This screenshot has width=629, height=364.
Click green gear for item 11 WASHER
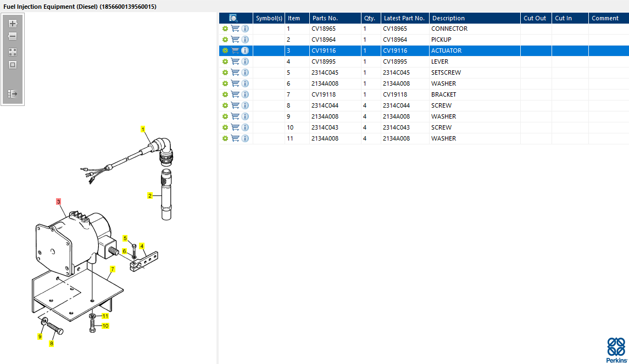(225, 138)
